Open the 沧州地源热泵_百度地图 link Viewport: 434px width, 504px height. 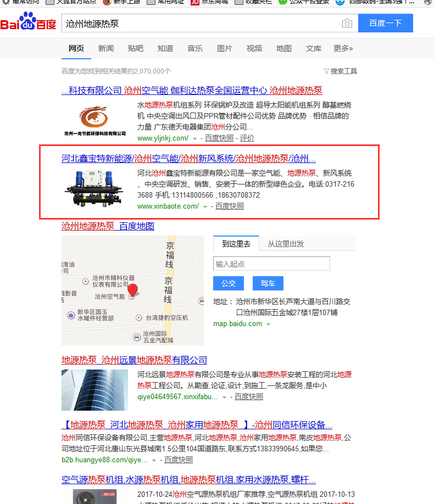pyautogui.click(x=108, y=226)
